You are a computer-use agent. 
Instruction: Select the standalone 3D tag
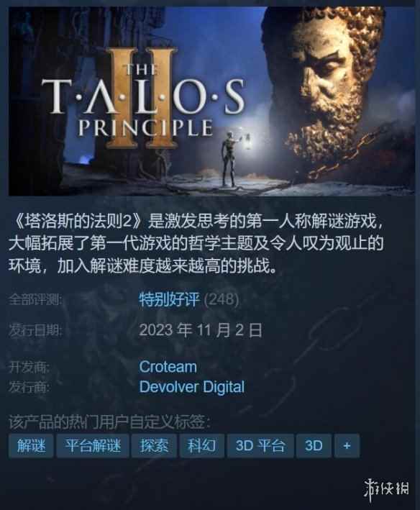[x=314, y=445]
